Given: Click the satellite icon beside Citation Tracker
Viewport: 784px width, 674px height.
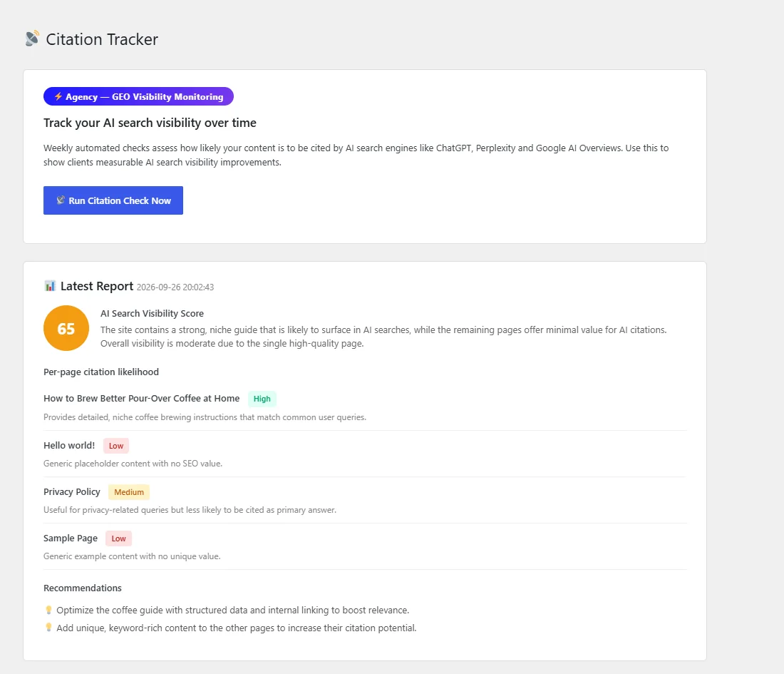Looking at the screenshot, I should (33, 39).
